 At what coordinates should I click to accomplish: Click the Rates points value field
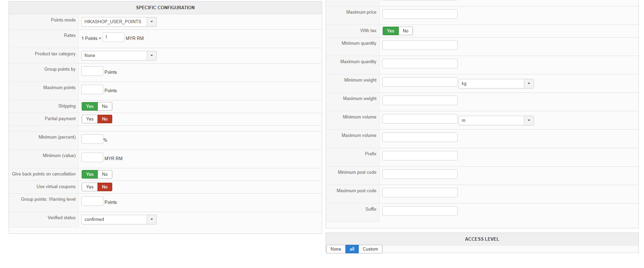(113, 37)
